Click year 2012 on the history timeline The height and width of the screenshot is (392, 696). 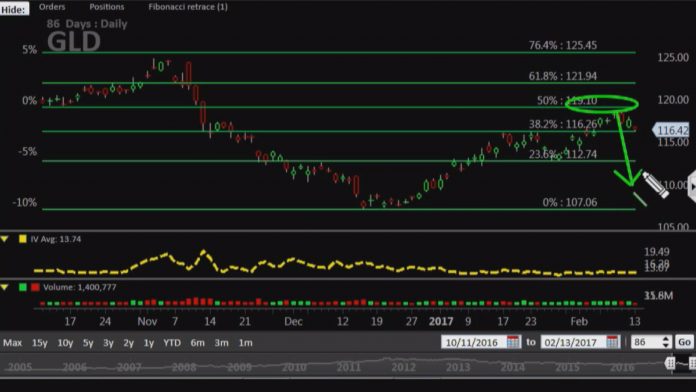pos(403,367)
